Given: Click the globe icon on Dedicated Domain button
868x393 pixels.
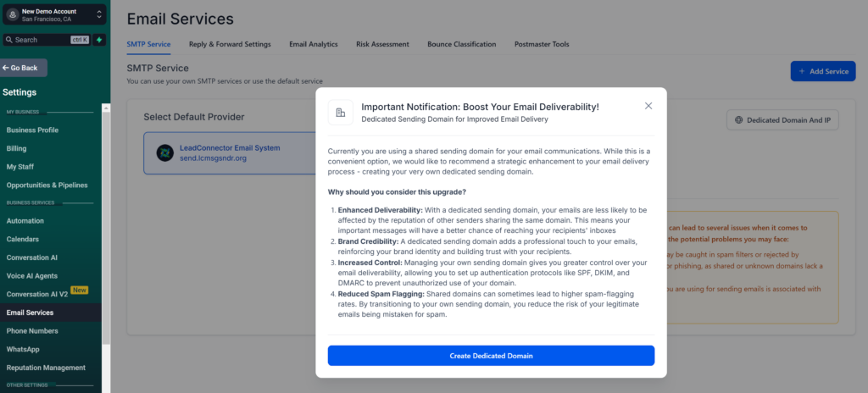Looking at the screenshot, I should 738,120.
